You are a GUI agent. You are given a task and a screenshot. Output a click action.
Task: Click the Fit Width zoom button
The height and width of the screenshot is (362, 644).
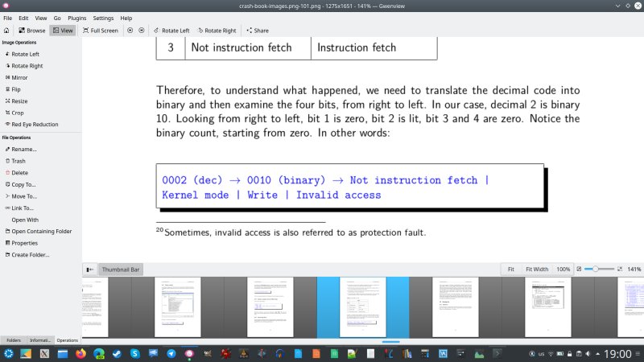[537, 269]
